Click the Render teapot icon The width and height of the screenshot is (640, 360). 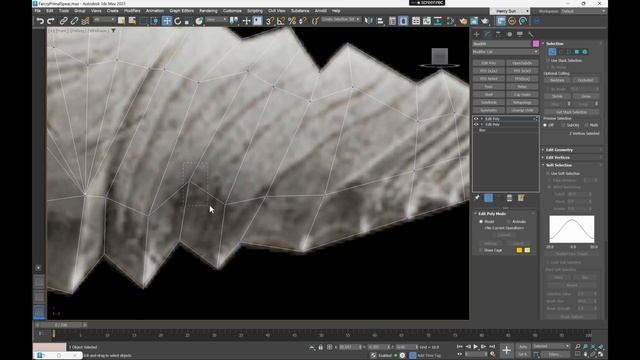click(x=485, y=21)
